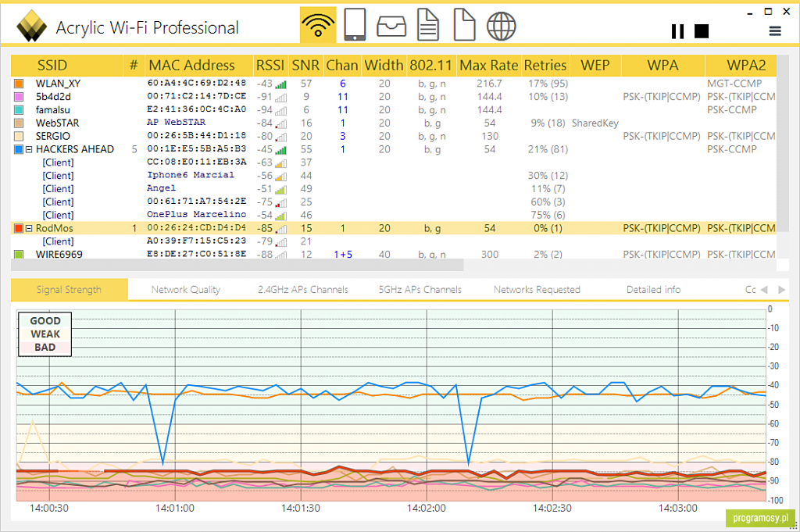
Task: Click the pink color swatch for 5b4d2d
Action: tap(19, 97)
